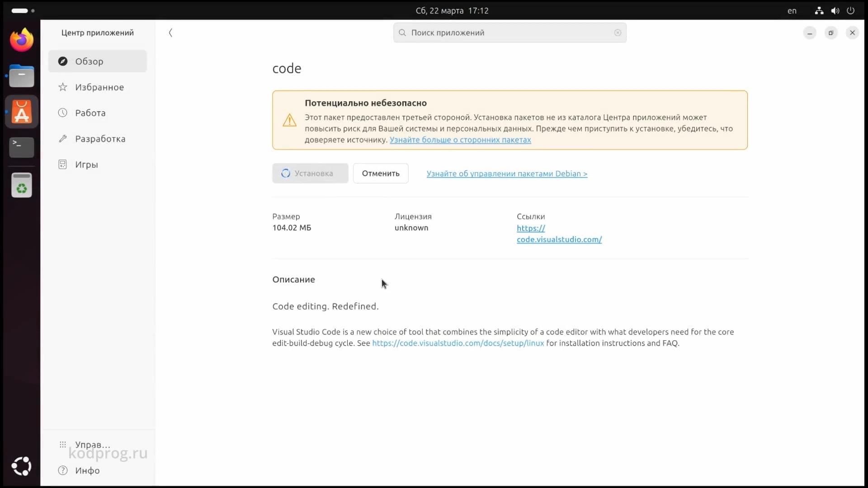Click the warning triangle icon
This screenshot has height=488, width=868.
[289, 120]
